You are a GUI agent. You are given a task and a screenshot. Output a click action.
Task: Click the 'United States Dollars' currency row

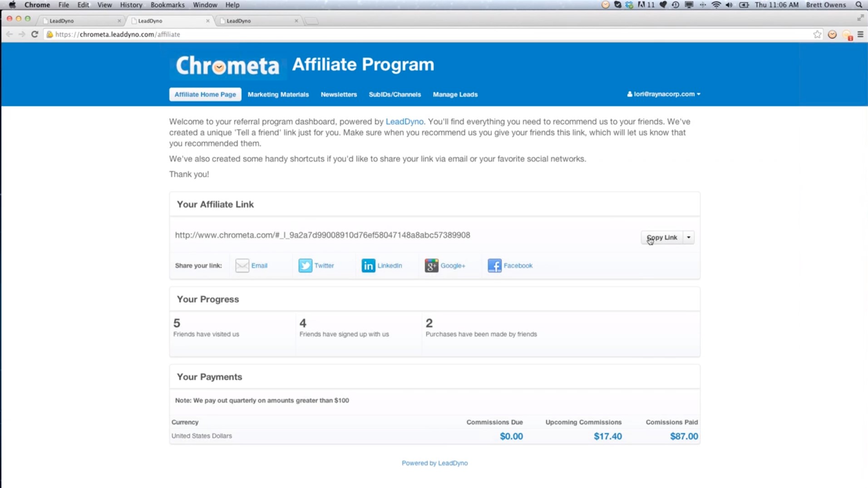pos(435,436)
